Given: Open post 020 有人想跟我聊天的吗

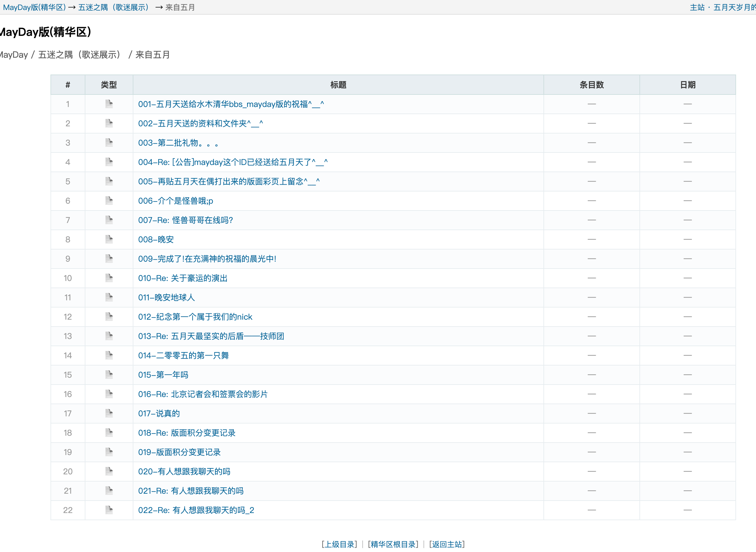Looking at the screenshot, I should coord(184,472).
